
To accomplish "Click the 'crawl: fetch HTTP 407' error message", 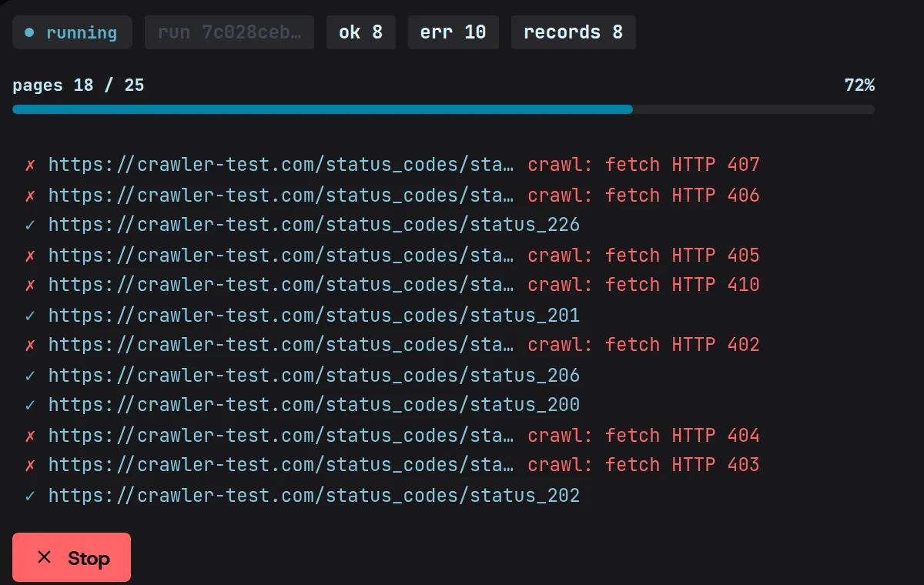I will tap(644, 165).
